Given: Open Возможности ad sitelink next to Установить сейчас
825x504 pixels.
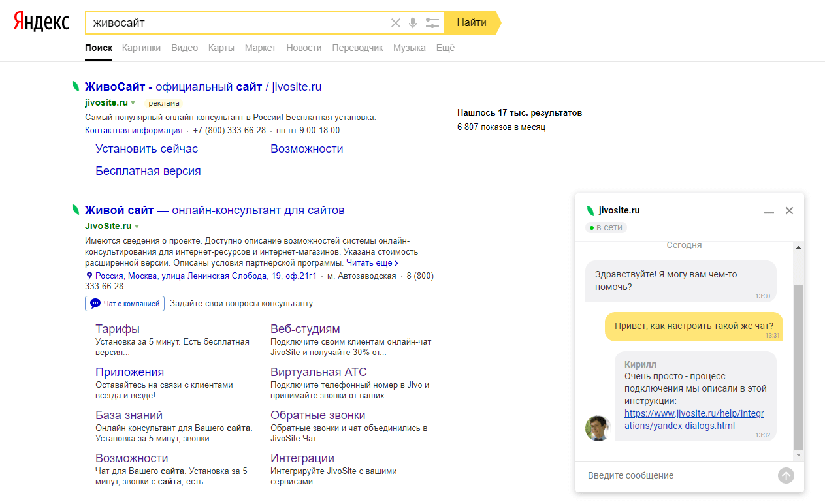Looking at the screenshot, I should [x=307, y=149].
